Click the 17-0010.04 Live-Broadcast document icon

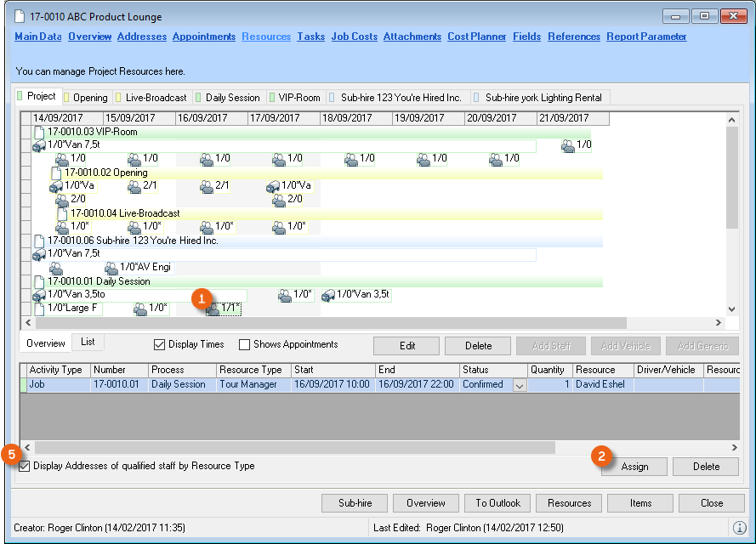tap(62, 213)
